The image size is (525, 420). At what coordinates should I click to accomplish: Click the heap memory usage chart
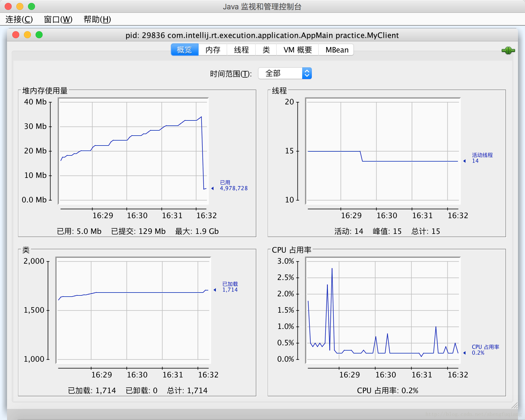[133, 151]
